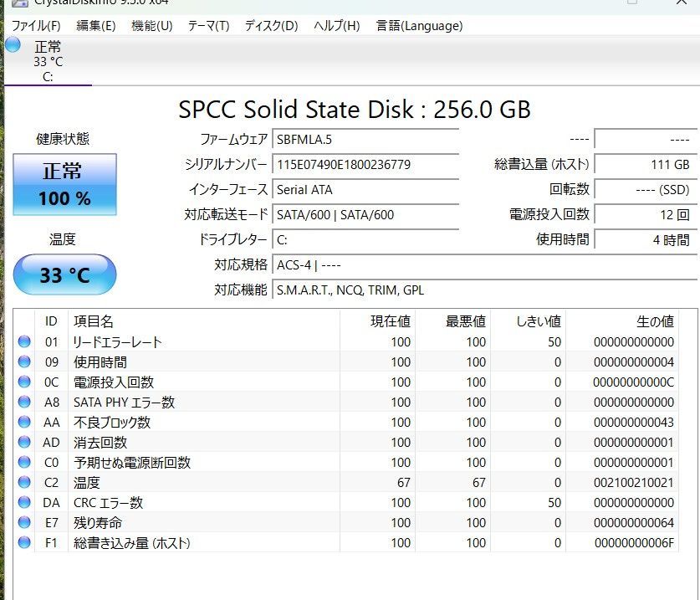Click the raw value 002100210021

[634, 483]
